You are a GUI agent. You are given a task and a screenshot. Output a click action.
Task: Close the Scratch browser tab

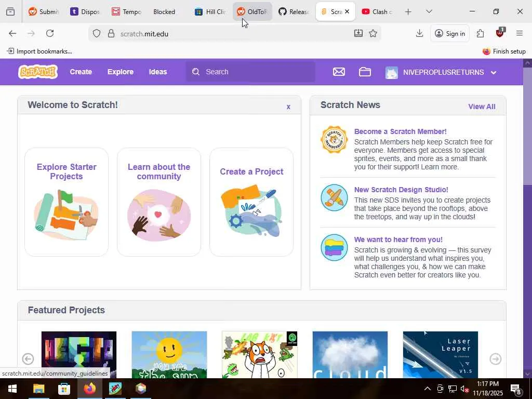347,11
